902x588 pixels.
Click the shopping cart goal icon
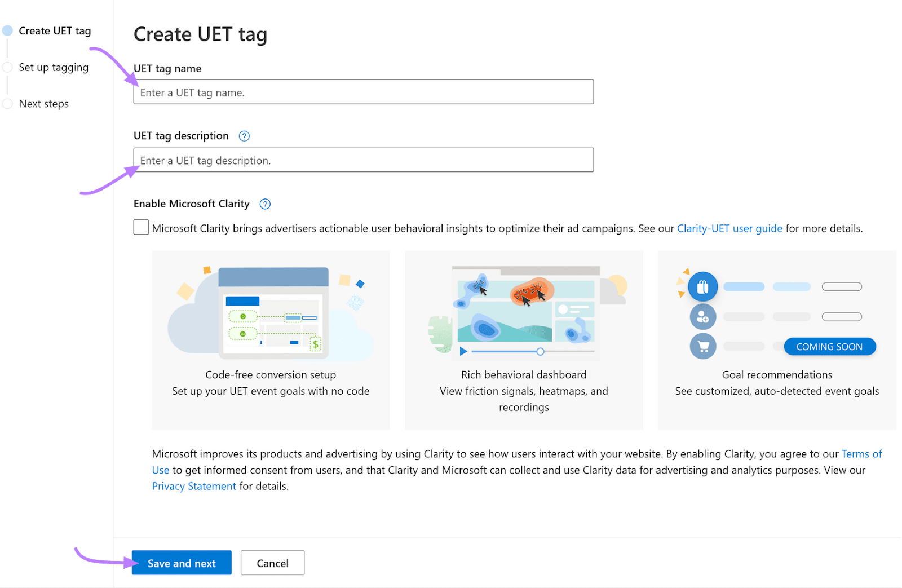pos(702,347)
